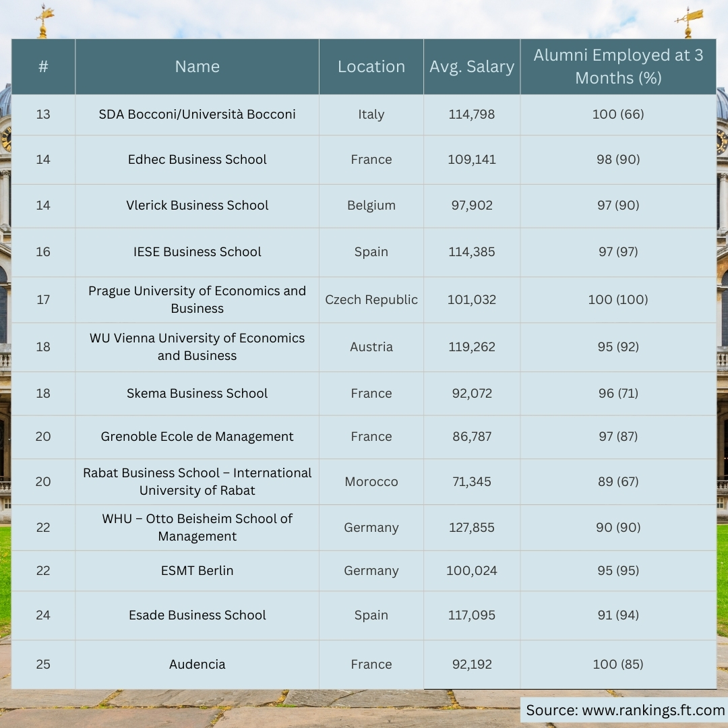Click salary value 119,262
728x728 pixels.
click(x=472, y=347)
